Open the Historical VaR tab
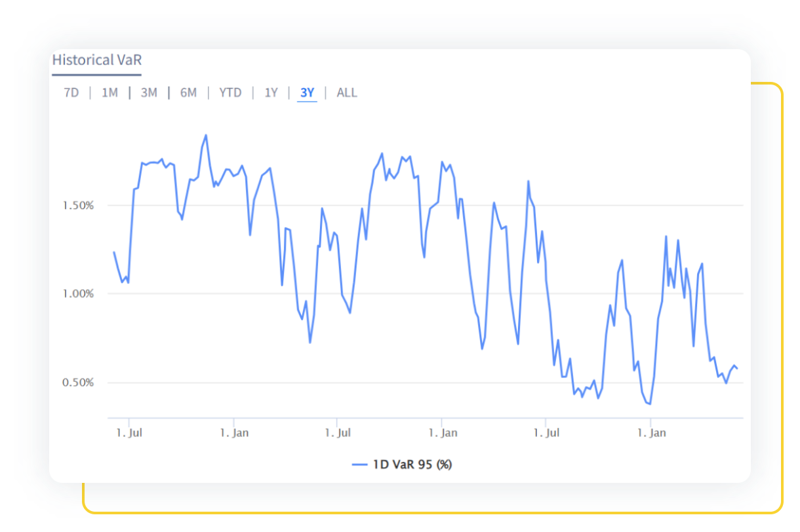The width and height of the screenshot is (800, 532). coord(96,60)
